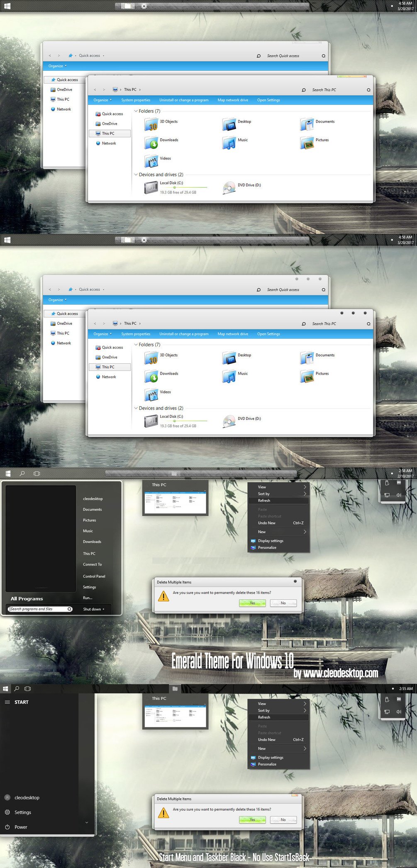Click search magnifier on the 2:58 AM taskbar
Viewport: 417px width, 868px height.
click(x=22, y=473)
